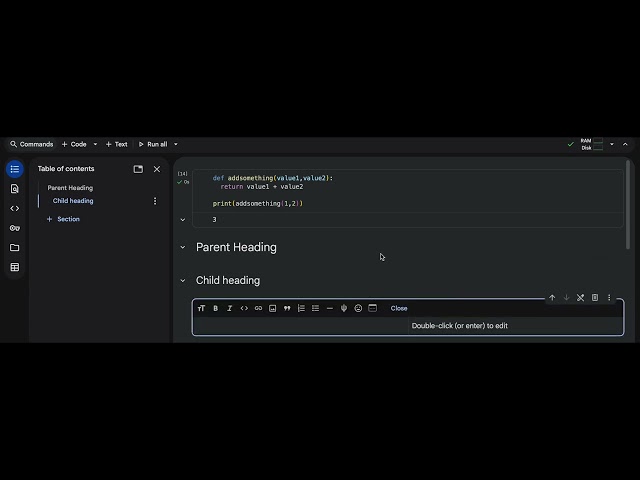Click the edit cell pencil icon
This screenshot has height=480, width=640.
pos(580,298)
